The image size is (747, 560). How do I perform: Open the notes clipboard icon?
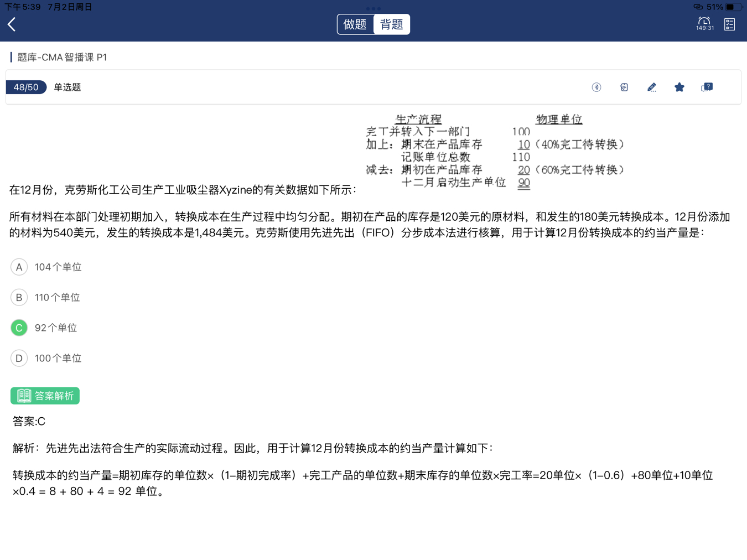[624, 87]
